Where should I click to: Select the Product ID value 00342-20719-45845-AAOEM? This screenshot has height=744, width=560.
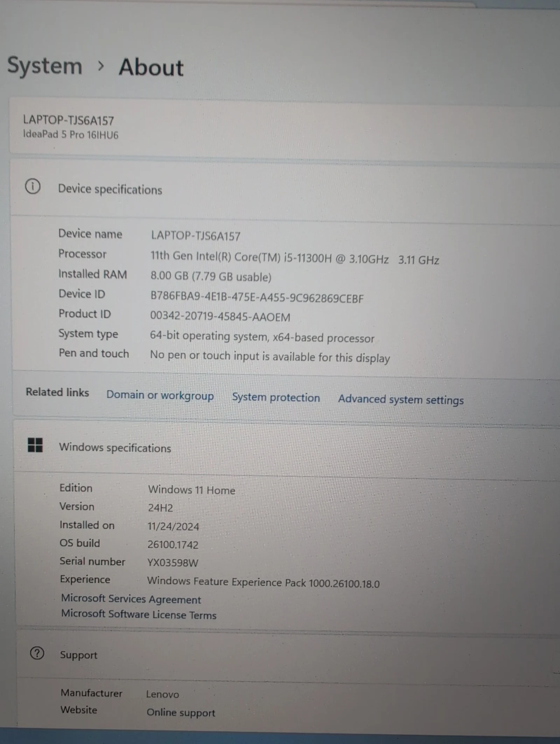coord(220,317)
